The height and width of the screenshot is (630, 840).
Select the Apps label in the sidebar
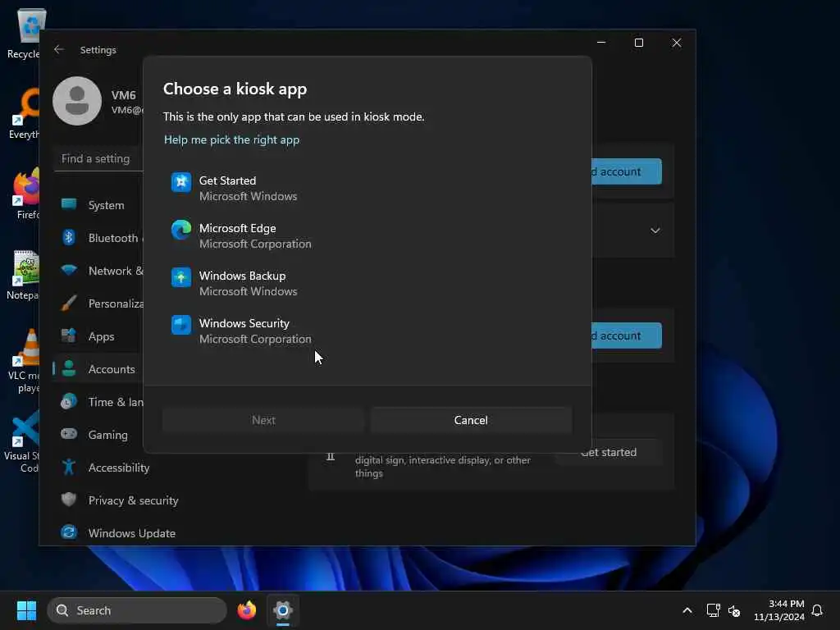pyautogui.click(x=101, y=336)
